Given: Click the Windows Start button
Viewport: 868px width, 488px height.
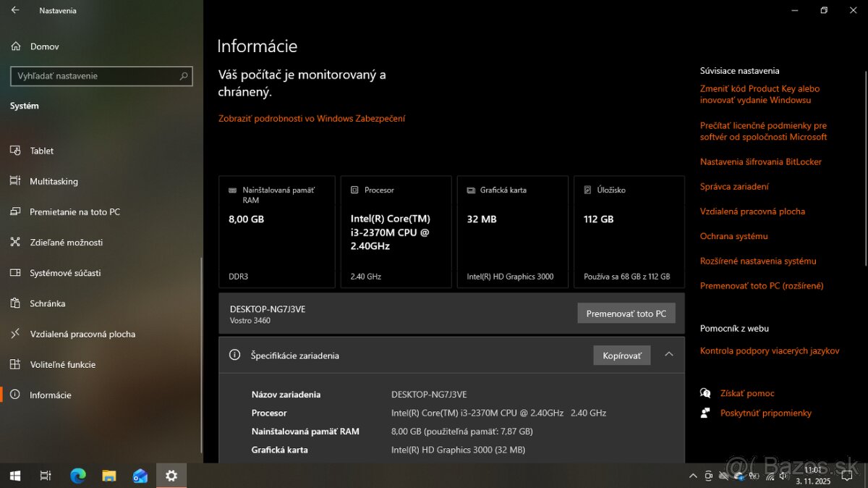Looking at the screenshot, I should 14,476.
